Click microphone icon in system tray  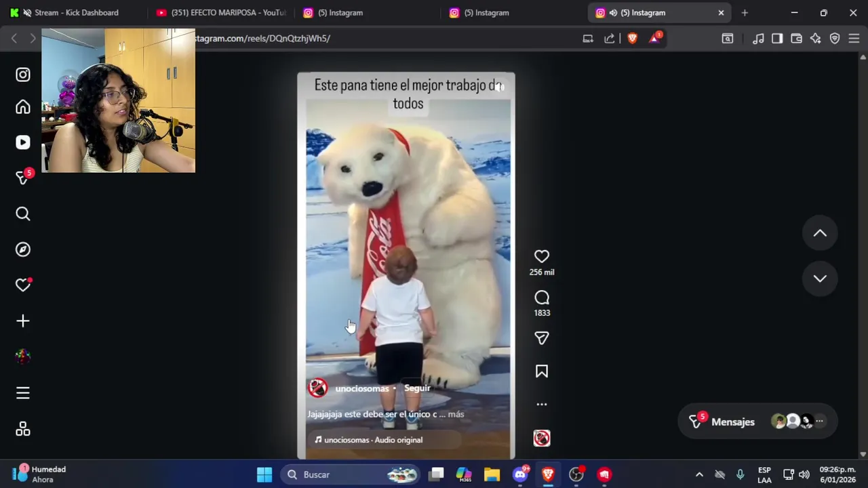(740, 474)
